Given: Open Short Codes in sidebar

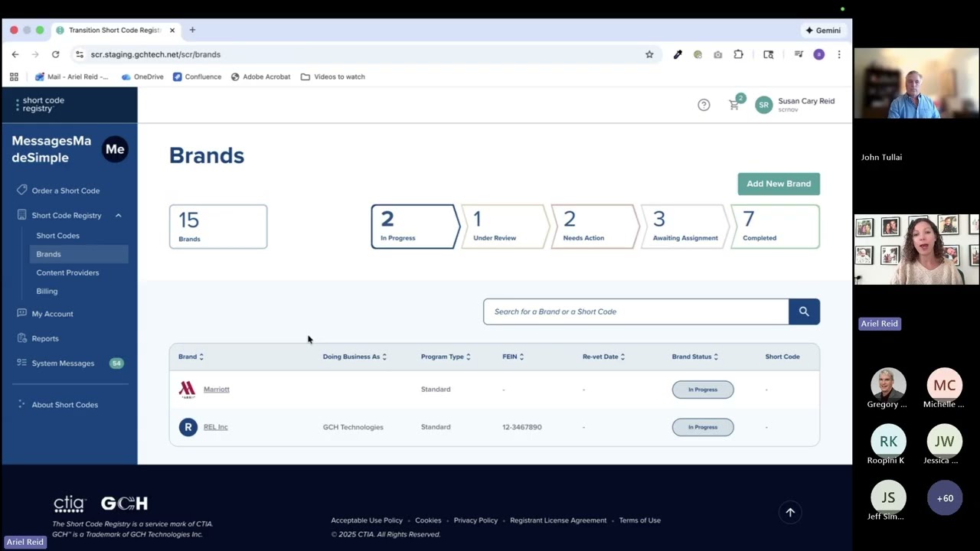Looking at the screenshot, I should (57, 236).
